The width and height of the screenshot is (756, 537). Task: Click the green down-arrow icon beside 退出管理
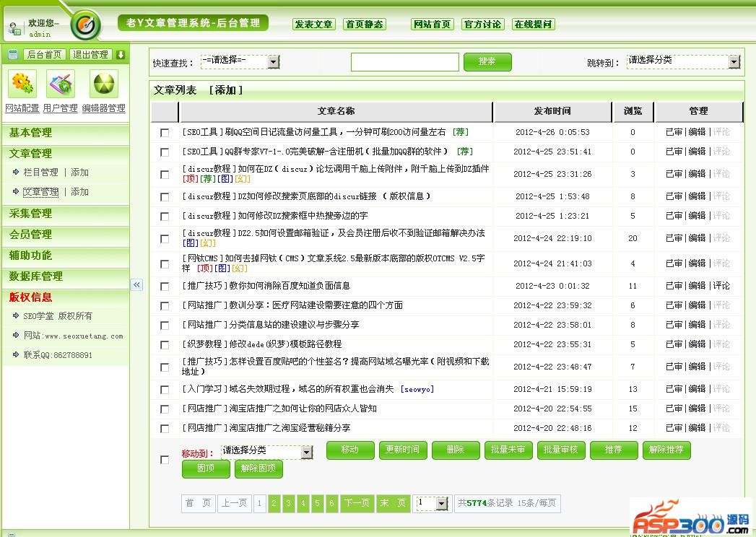121,54
